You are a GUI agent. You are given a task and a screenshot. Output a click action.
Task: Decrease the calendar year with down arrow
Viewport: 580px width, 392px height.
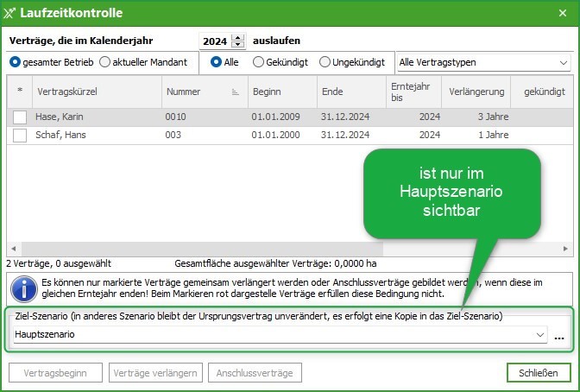[238, 45]
